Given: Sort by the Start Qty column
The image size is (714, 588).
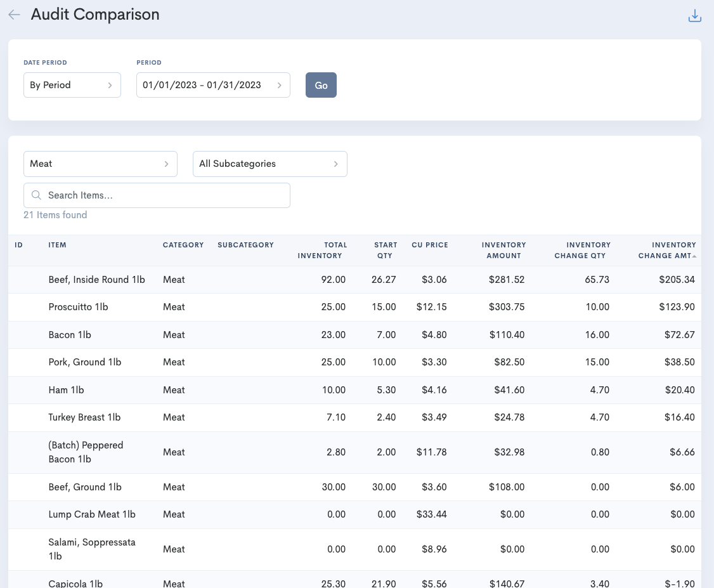Looking at the screenshot, I should 385,250.
